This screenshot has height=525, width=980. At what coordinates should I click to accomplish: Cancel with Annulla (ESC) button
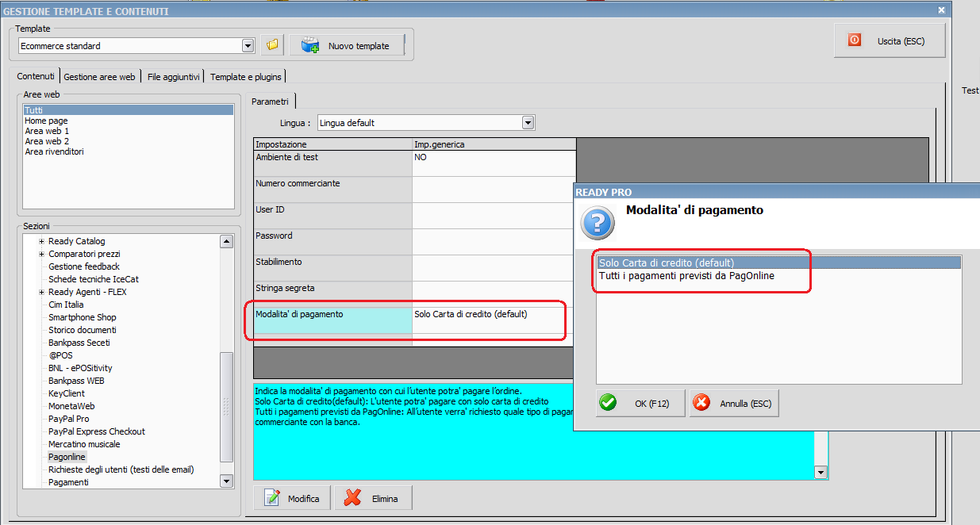pyautogui.click(x=734, y=403)
